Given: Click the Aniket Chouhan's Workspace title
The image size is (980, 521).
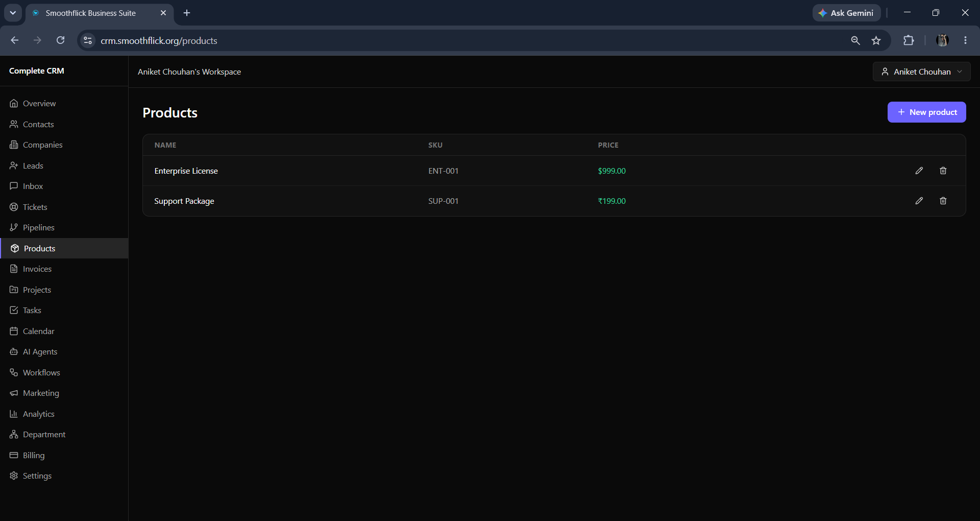Looking at the screenshot, I should click(x=189, y=72).
